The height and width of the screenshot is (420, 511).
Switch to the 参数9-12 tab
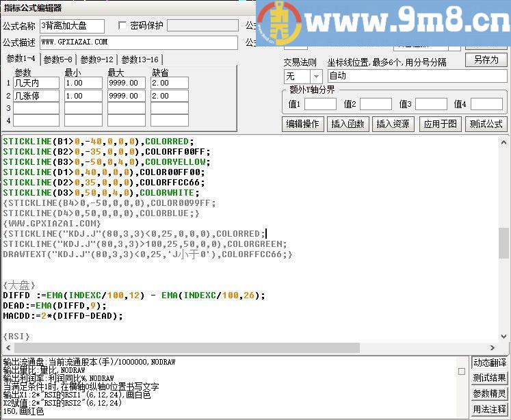pyautogui.click(x=96, y=60)
